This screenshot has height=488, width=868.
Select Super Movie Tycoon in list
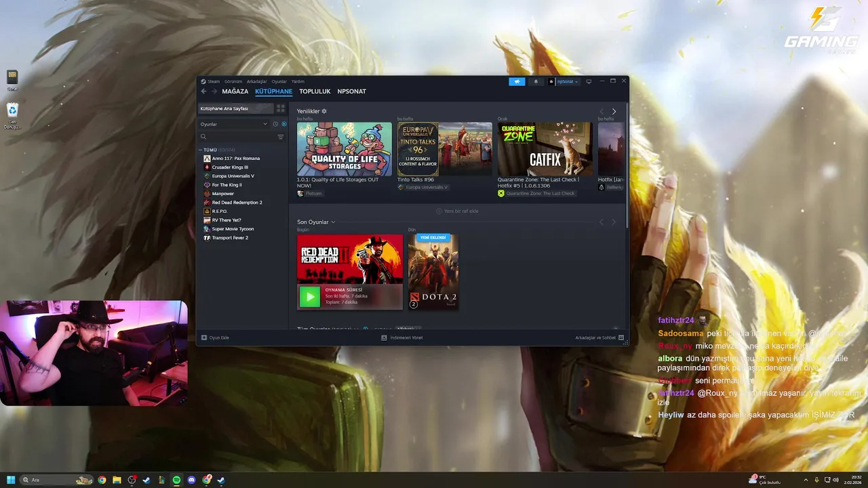(233, 229)
